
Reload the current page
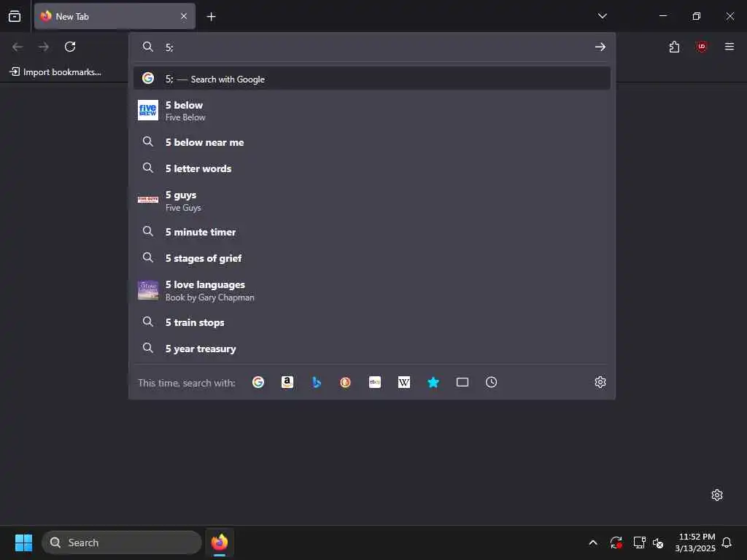(x=70, y=47)
